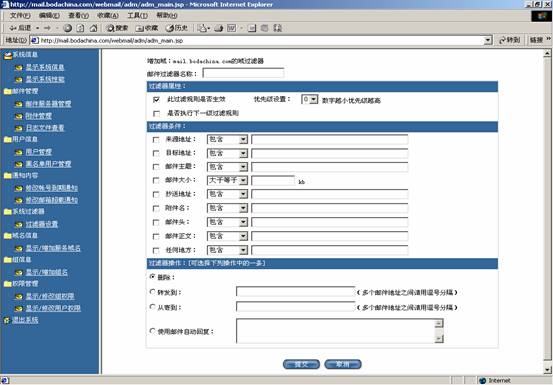Click the IE Stop loading toolbar icon

[68, 28]
